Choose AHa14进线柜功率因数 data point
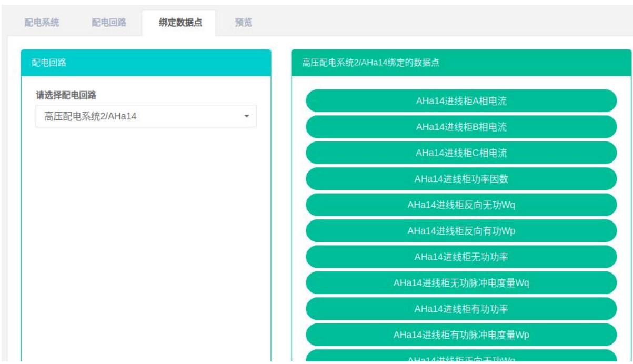This screenshot has height=364, width=633. (x=461, y=179)
